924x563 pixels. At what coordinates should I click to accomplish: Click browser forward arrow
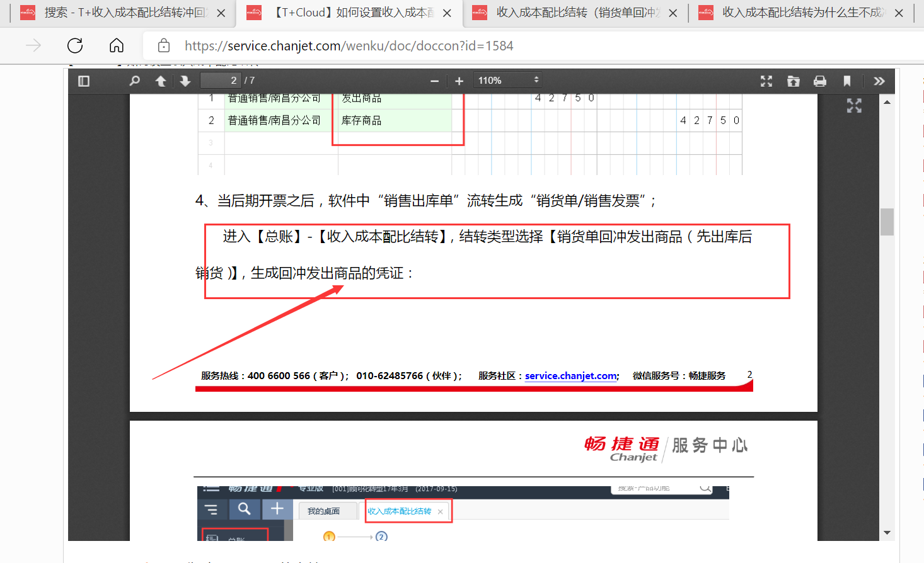pyautogui.click(x=33, y=45)
